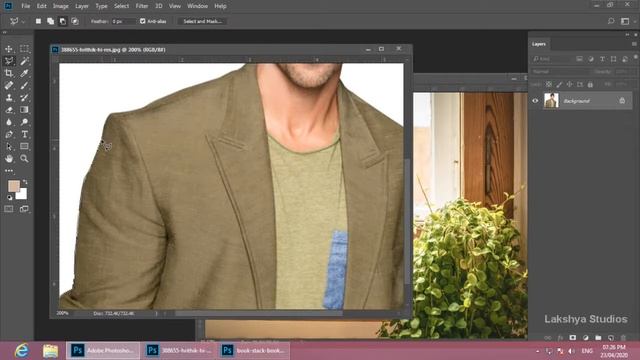Hide the Background layer with eye icon
Viewport: 640px width, 360px height.
click(535, 101)
